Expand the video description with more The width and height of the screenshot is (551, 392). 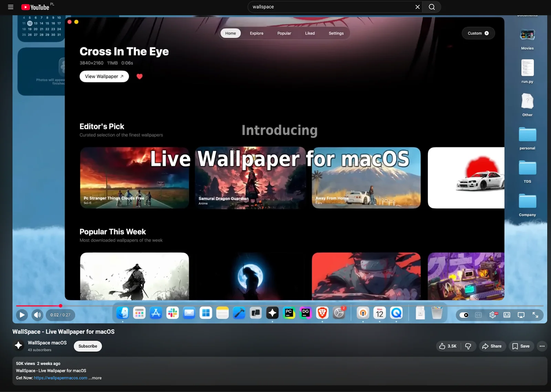pos(95,378)
